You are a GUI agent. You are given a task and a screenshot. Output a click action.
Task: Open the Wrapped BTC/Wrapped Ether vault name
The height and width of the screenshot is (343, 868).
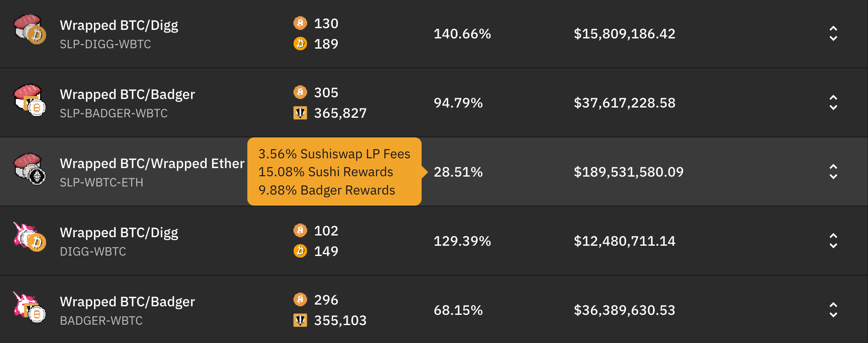click(152, 163)
